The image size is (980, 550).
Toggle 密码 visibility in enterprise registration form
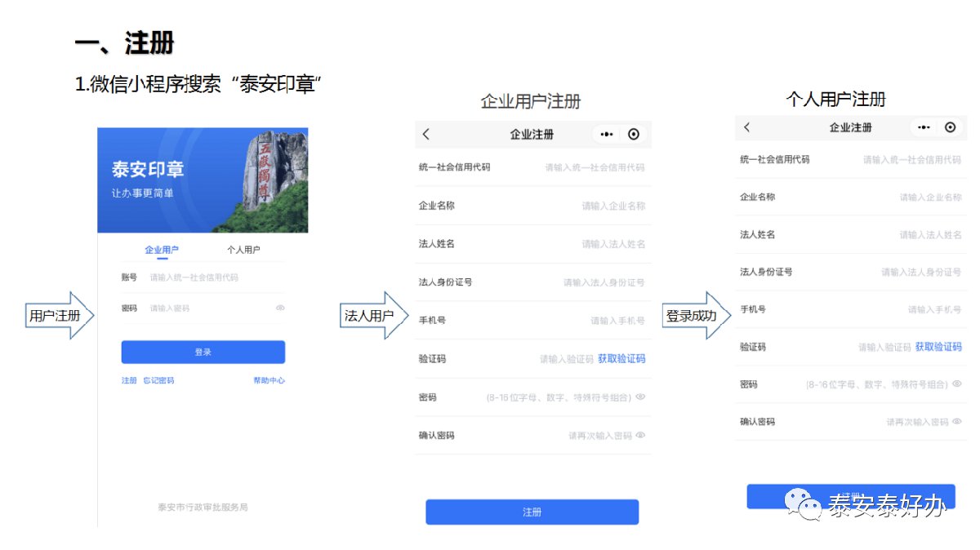coord(640,397)
